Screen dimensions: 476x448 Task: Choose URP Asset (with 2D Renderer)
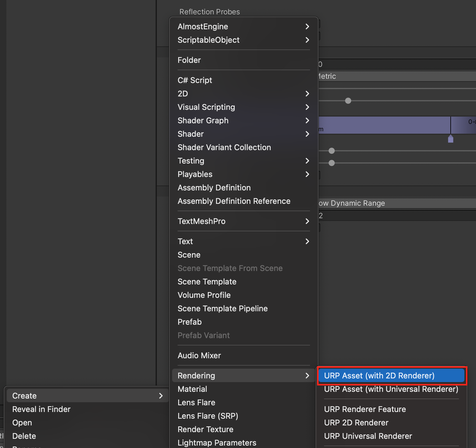point(391,376)
